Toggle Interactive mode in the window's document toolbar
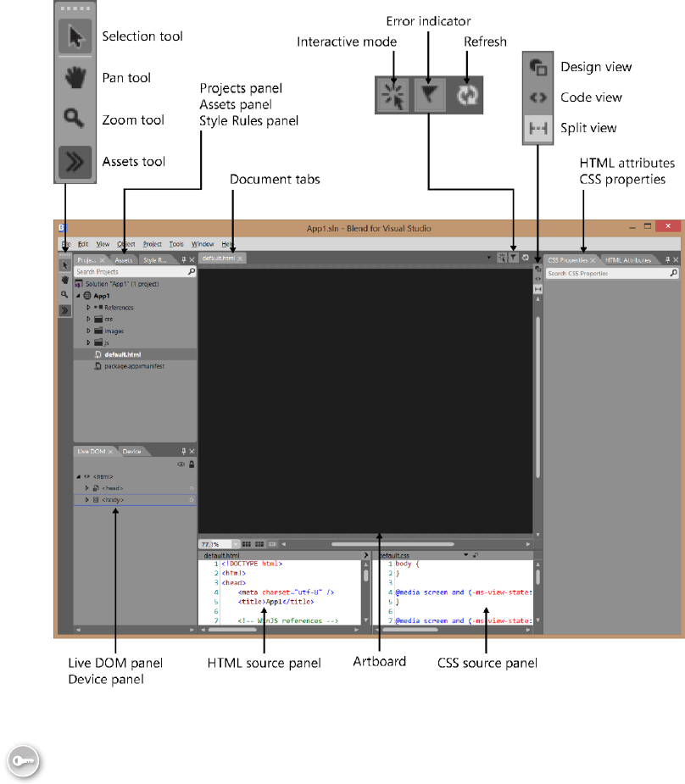The height and width of the screenshot is (784, 685). point(502,258)
